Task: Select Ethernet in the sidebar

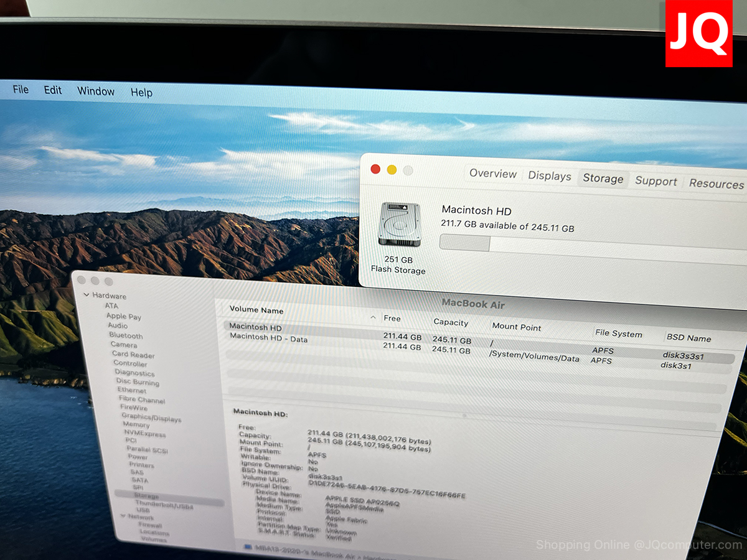Action: click(132, 390)
